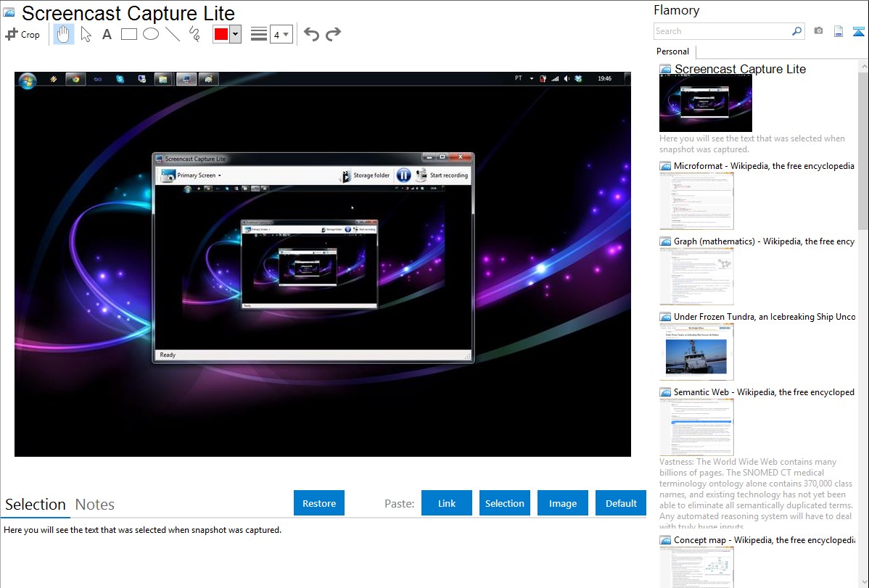The height and width of the screenshot is (588, 869).
Task: Click the blue upward-arrow icon in Flamory header
Action: (858, 31)
